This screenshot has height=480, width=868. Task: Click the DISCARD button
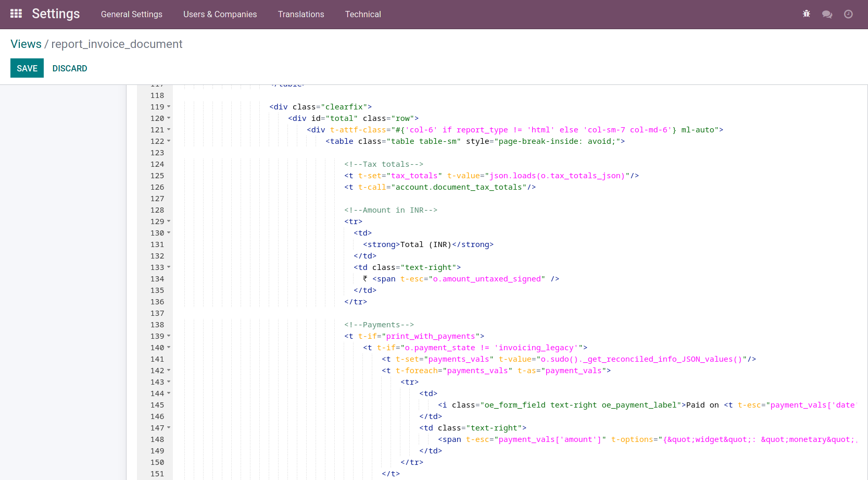pyautogui.click(x=69, y=68)
